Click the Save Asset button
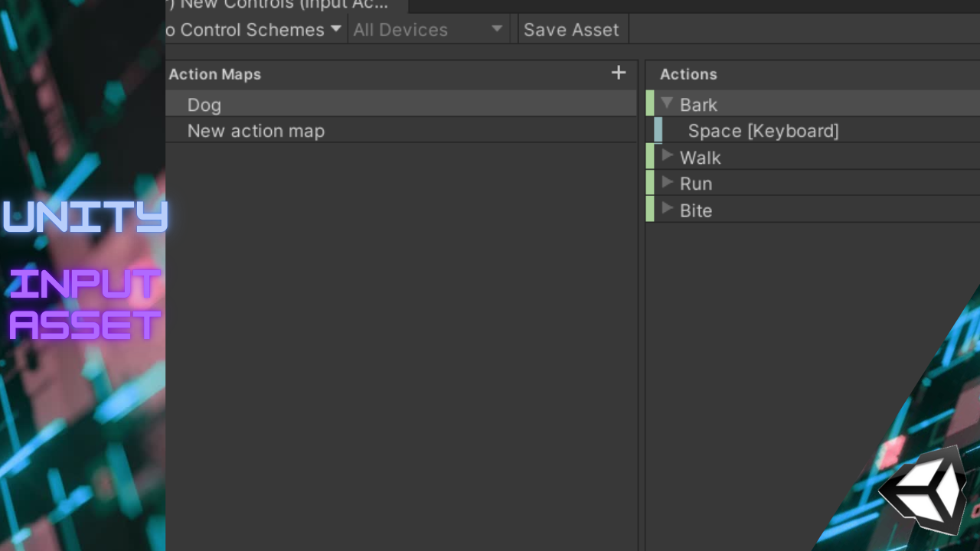Screen dimensions: 980x551 coord(571,29)
